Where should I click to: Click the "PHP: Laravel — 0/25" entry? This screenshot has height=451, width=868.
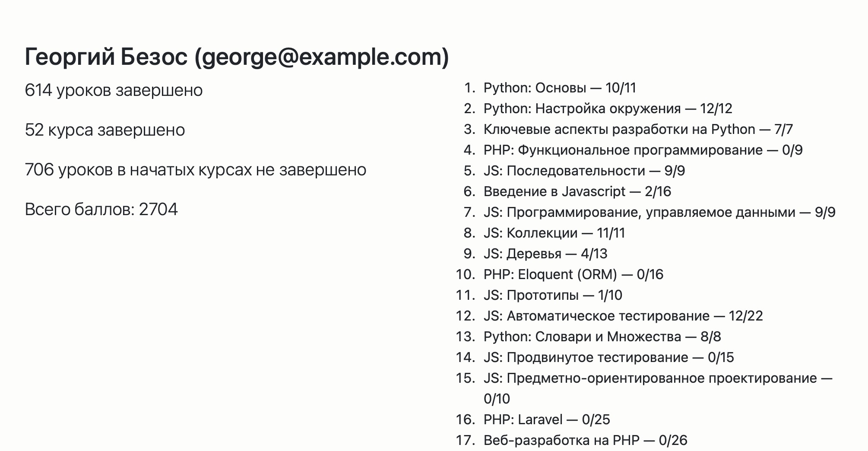(546, 419)
